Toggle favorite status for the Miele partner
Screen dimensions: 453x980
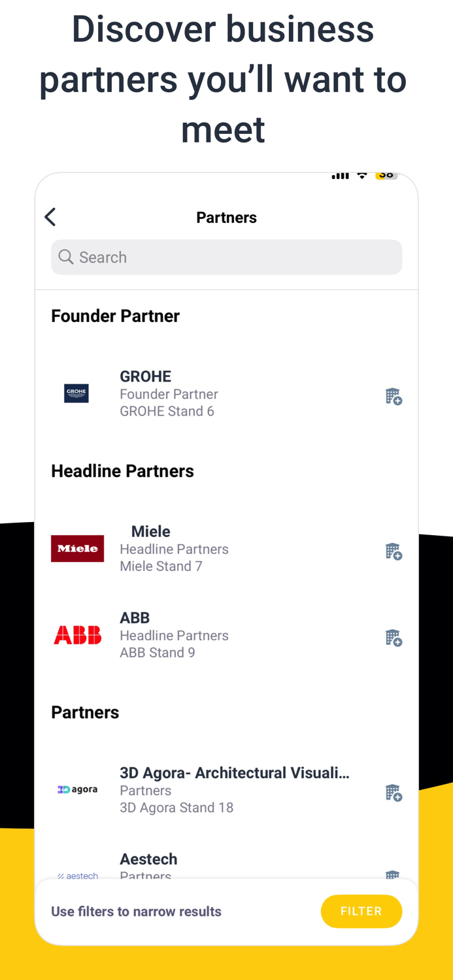[394, 552]
